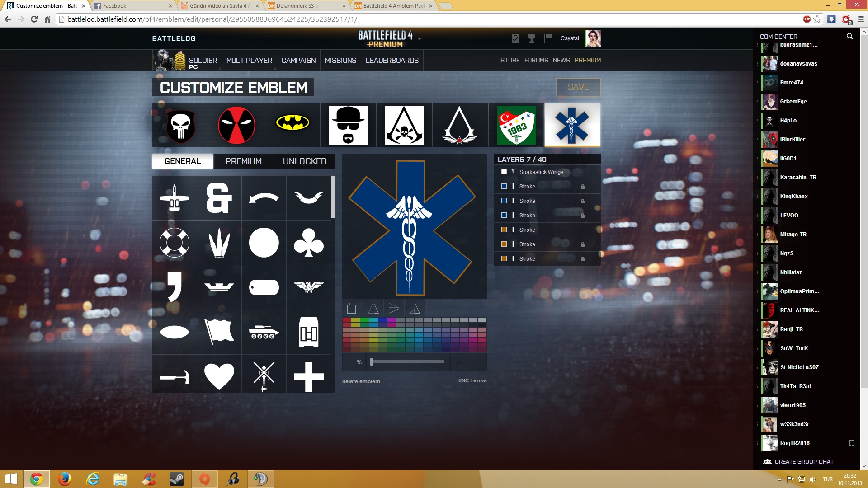Select the Batman emblem icon
Image resolution: width=868 pixels, height=488 pixels.
click(292, 125)
